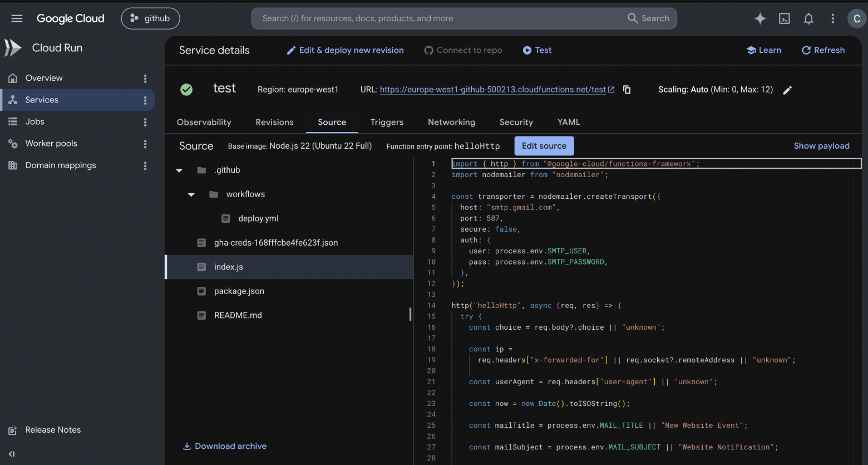Open the main navigation hamburger menu

[17, 18]
